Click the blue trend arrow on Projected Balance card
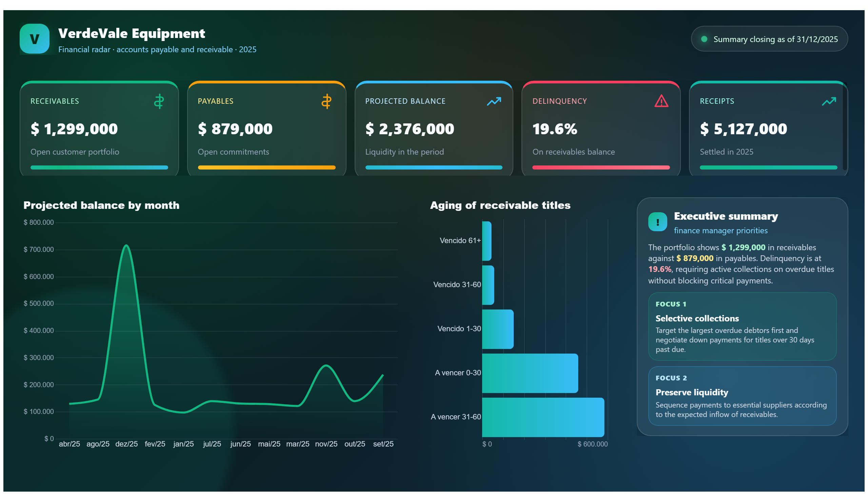This screenshot has width=868, height=495. (494, 101)
